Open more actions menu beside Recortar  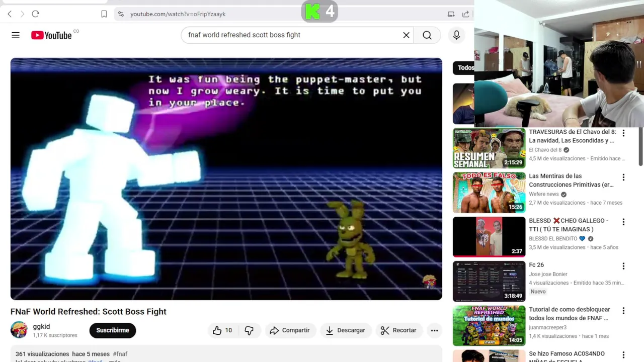(434, 330)
